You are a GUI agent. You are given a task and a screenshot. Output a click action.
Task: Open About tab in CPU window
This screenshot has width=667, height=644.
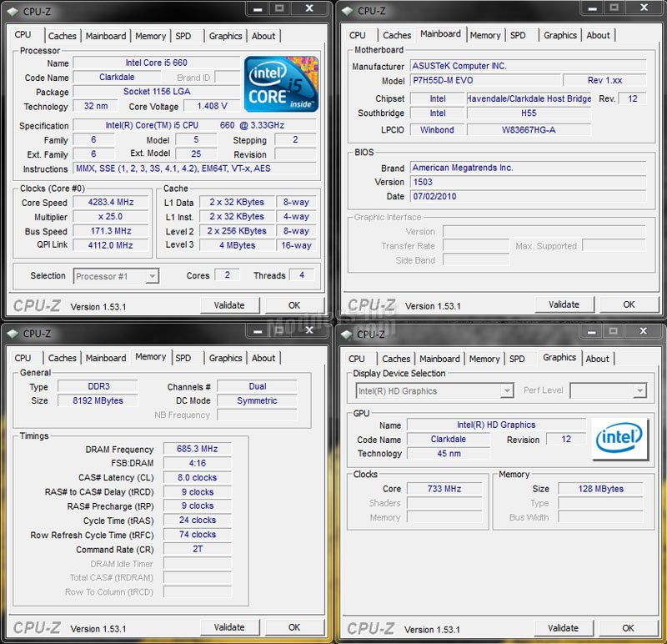click(263, 36)
